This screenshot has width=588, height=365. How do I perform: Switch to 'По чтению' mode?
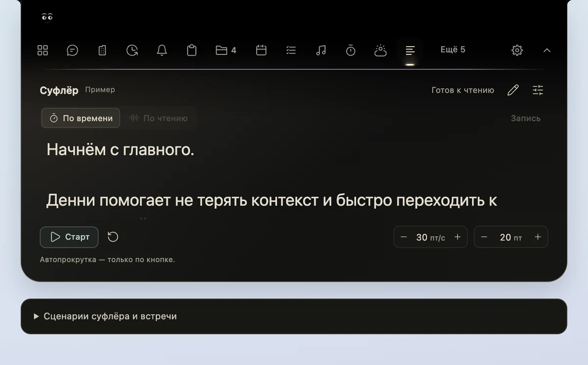point(158,118)
